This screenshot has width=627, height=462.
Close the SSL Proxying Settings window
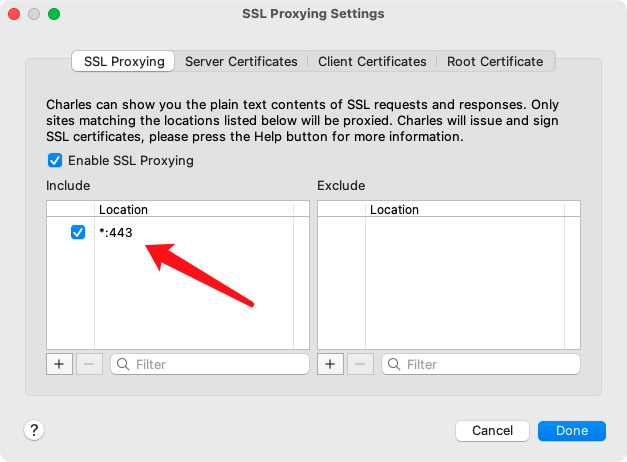coord(14,14)
